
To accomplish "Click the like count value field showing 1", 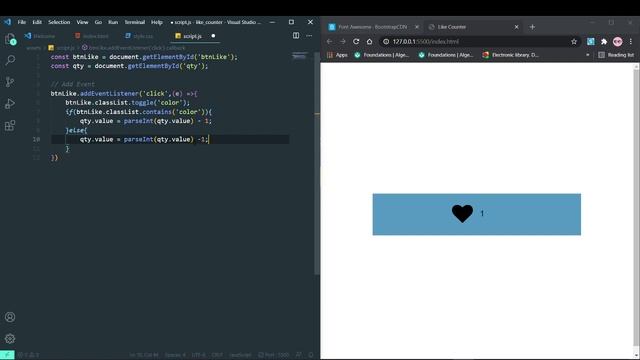I will (482, 213).
